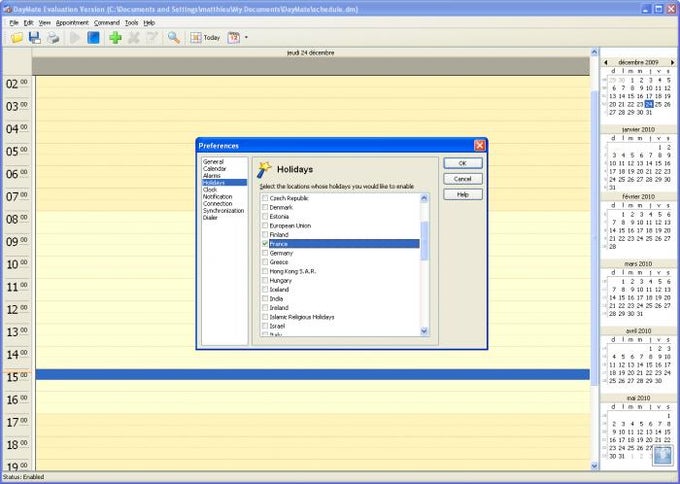Enable Denmark holidays checkbox
Screen dimensions: 680x484
(x=265, y=207)
